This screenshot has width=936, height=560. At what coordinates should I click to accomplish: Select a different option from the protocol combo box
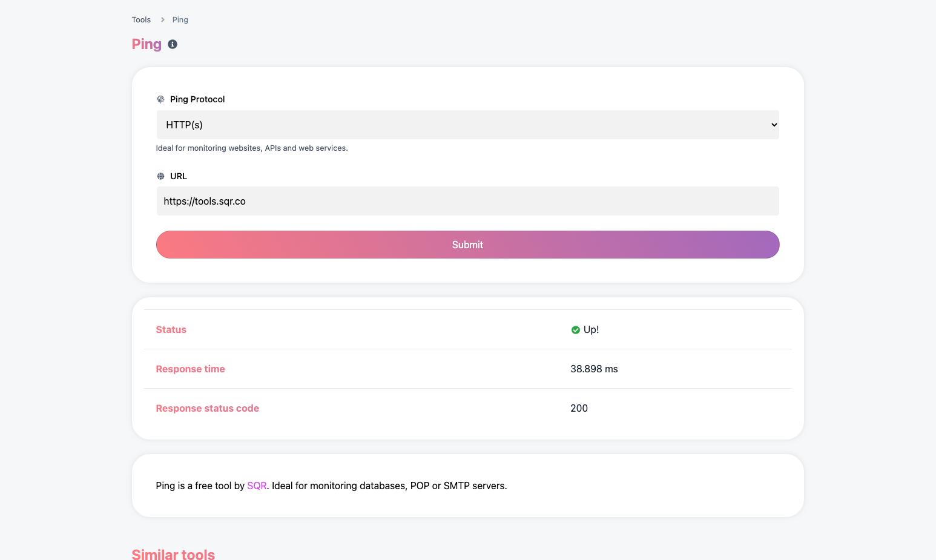(467, 124)
